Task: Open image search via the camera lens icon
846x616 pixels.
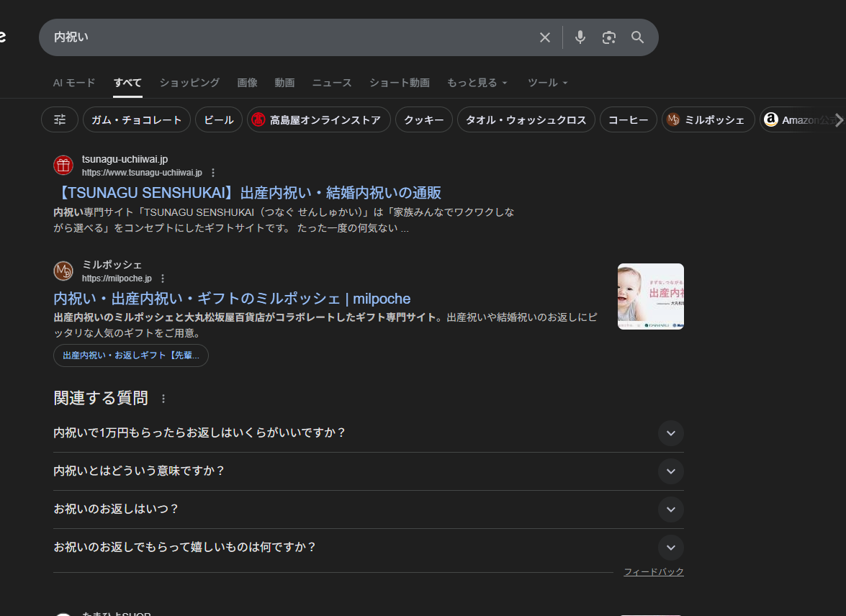Action: click(x=609, y=37)
